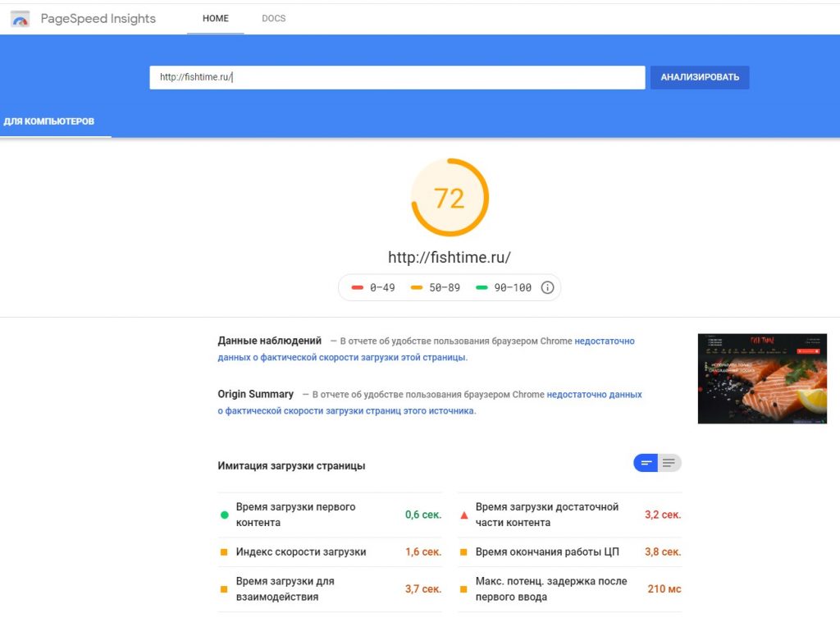Click the score gauge showing 72
The height and width of the screenshot is (618, 840).
[x=450, y=197]
